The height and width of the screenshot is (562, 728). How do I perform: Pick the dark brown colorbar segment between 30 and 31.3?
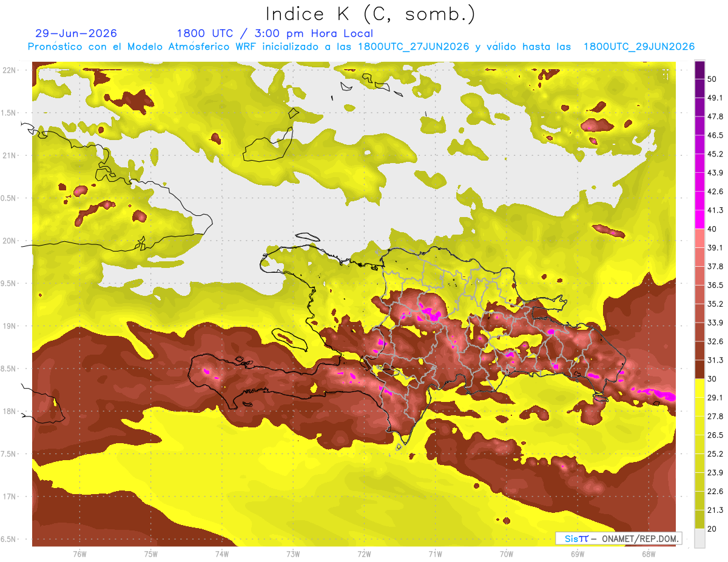699,369
